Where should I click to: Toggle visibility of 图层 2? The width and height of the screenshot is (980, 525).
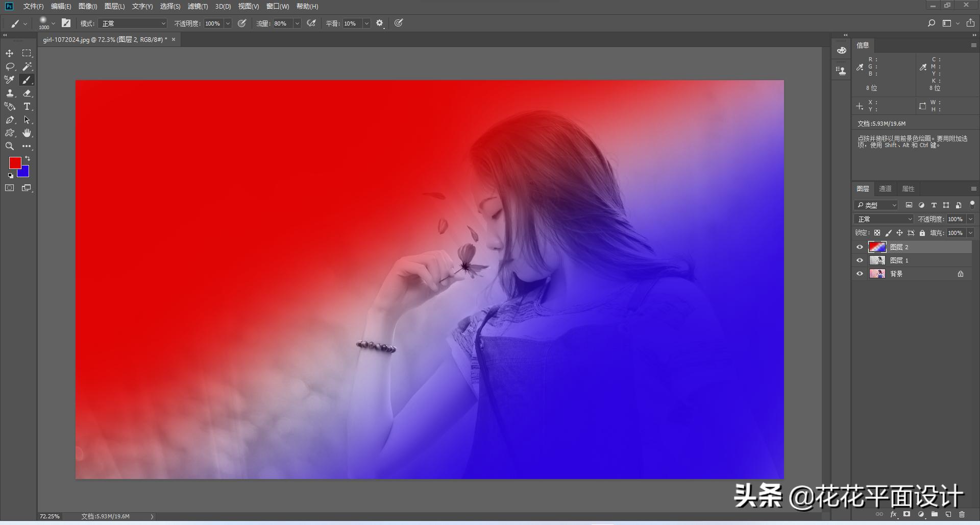click(x=860, y=247)
